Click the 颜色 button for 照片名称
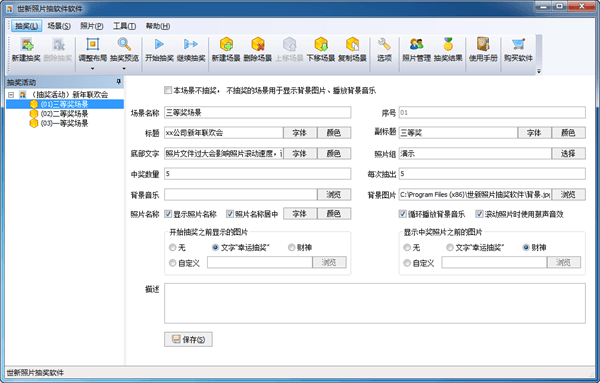Viewport: 600px width, 383px height. click(334, 214)
